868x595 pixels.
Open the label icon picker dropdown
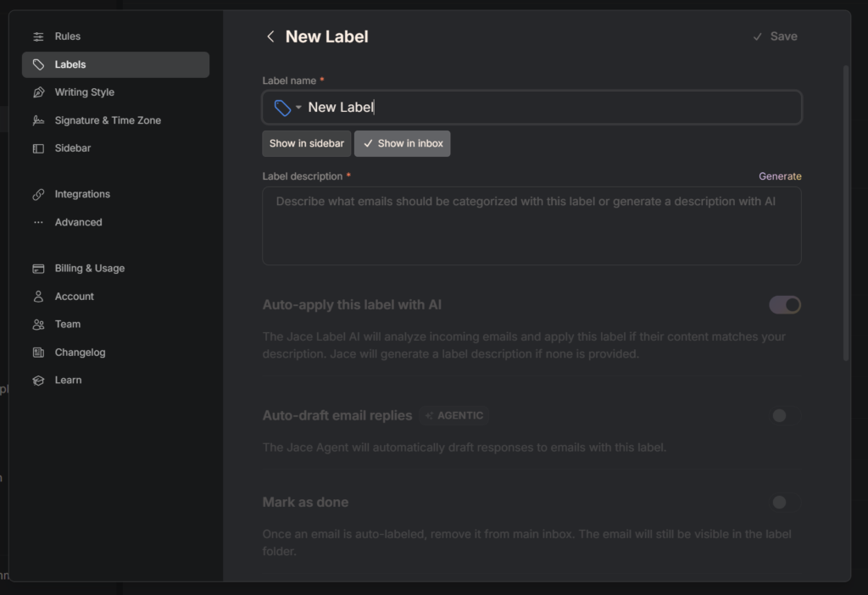click(x=287, y=108)
